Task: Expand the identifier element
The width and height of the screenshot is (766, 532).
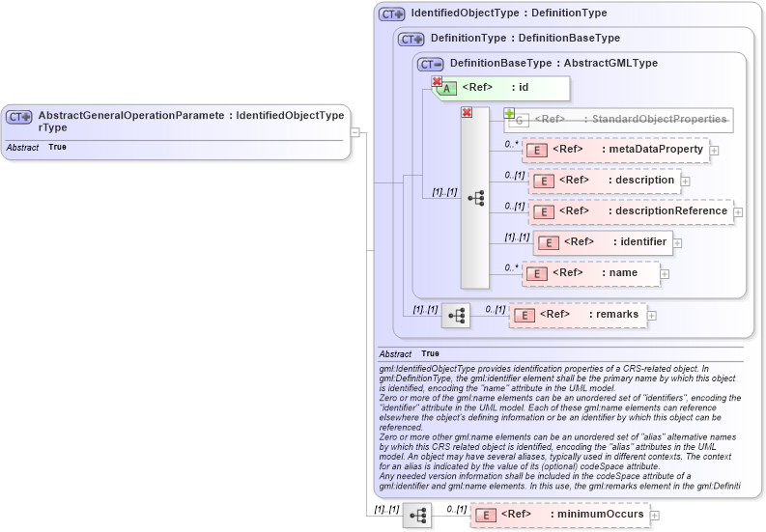Action: [677, 242]
